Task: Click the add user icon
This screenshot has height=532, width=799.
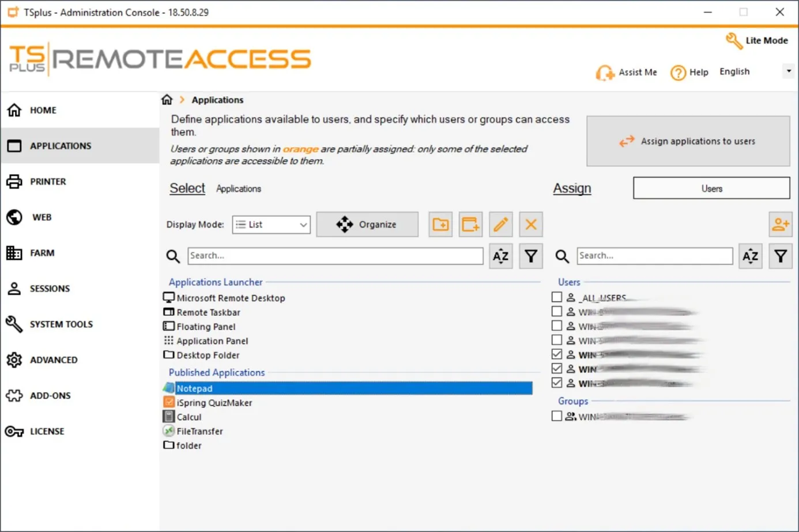Action: [x=781, y=225]
